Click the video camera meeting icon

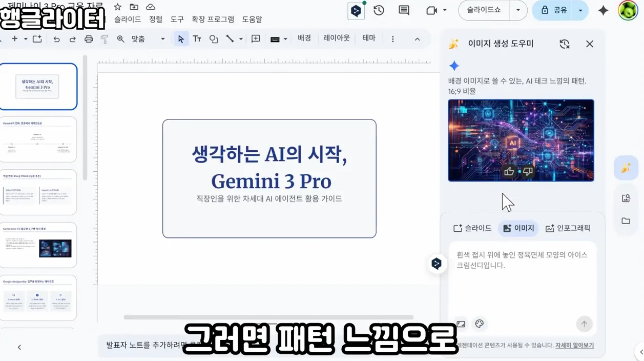click(x=431, y=10)
